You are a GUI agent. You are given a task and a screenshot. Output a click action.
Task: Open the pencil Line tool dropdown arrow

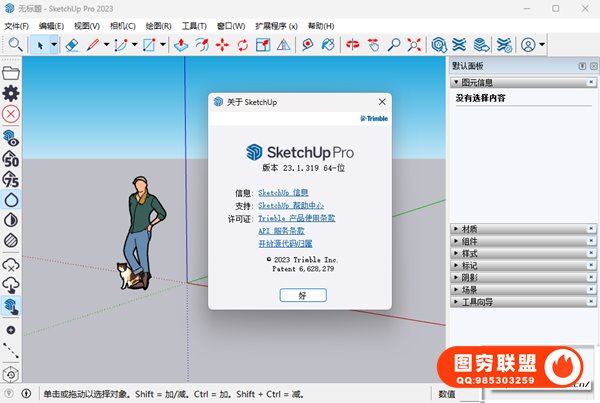(x=106, y=45)
